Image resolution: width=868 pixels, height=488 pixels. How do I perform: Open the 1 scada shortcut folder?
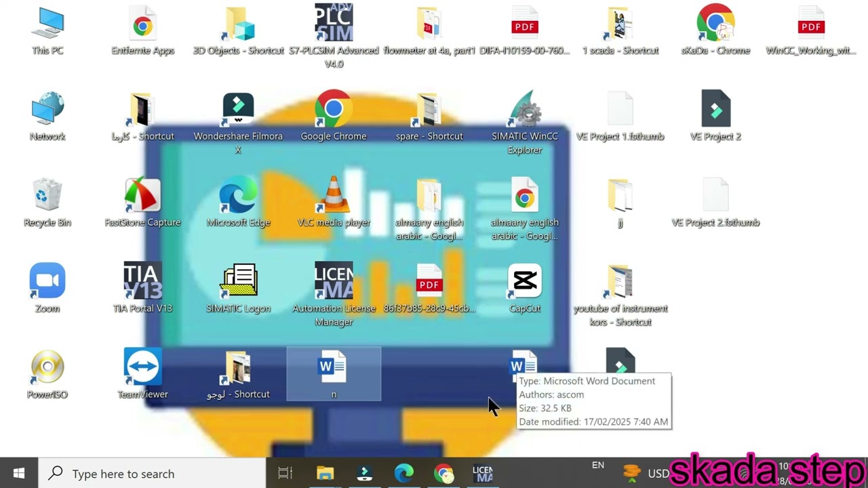tap(620, 30)
